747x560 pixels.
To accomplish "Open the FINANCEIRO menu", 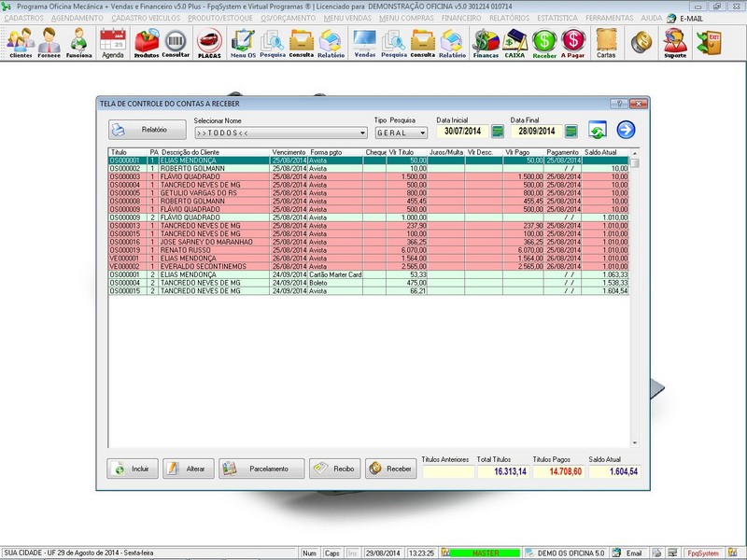I will point(467,18).
